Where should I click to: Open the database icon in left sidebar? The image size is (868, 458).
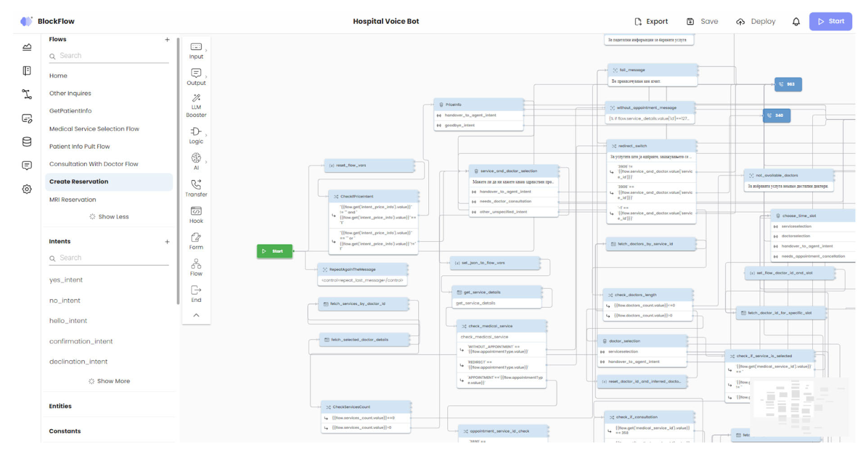click(x=27, y=142)
